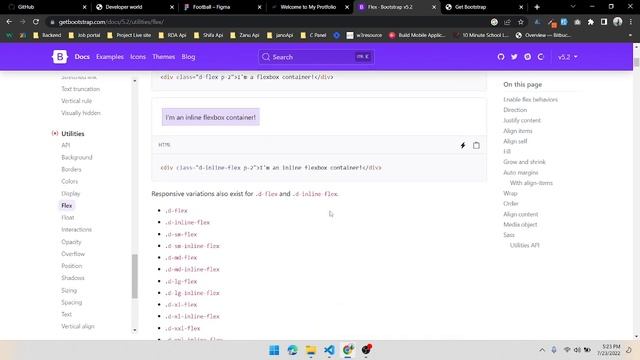Open the Bootstrap GitHub icon link

pos(501,57)
